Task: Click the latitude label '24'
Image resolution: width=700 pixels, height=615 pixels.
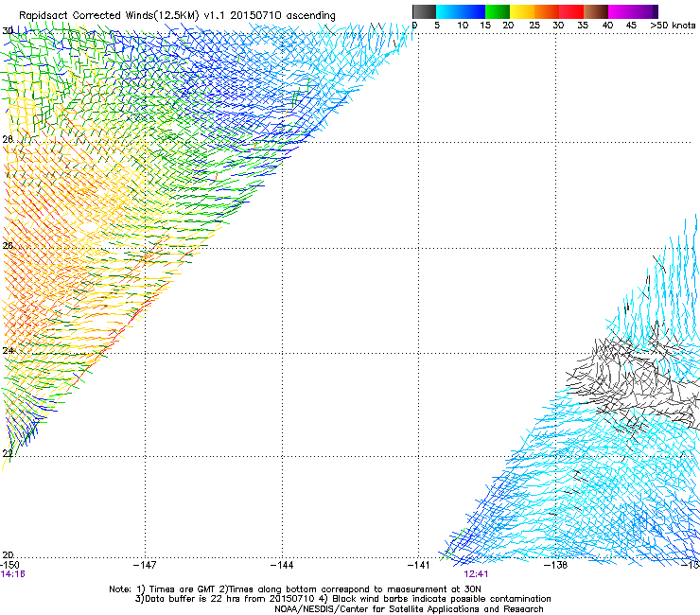Action: (8, 351)
